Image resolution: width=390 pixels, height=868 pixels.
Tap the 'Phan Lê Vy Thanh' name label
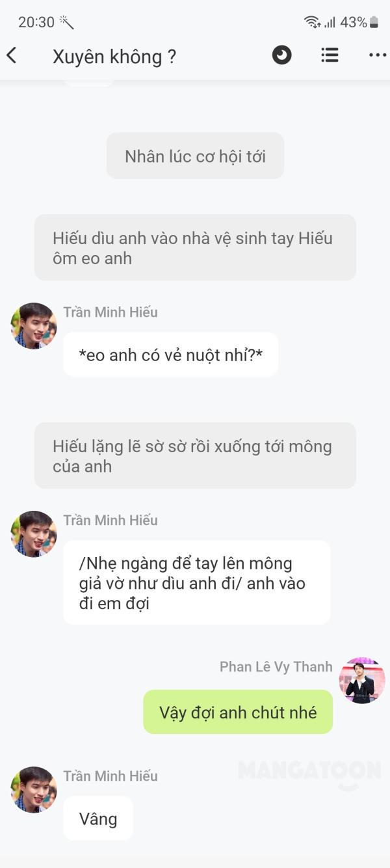[x=276, y=666]
